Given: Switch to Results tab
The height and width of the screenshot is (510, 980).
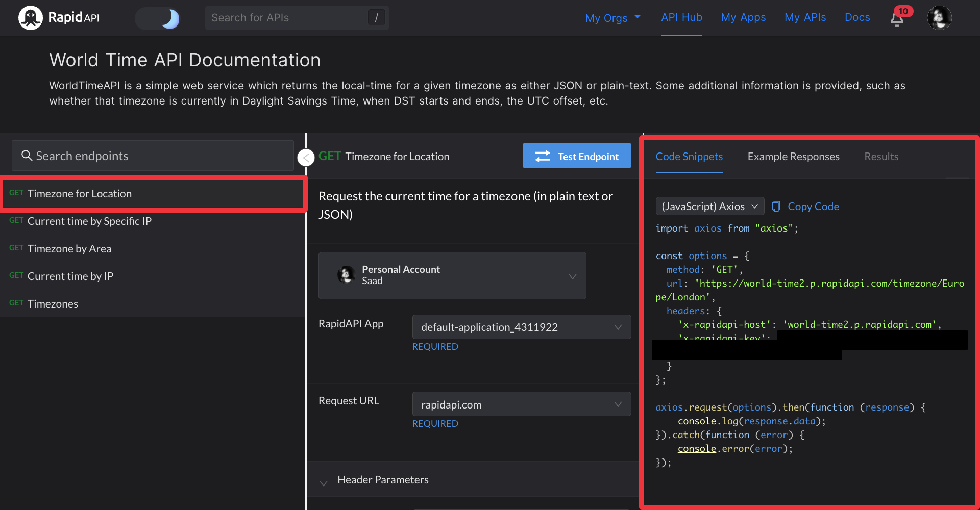Looking at the screenshot, I should coord(881,157).
